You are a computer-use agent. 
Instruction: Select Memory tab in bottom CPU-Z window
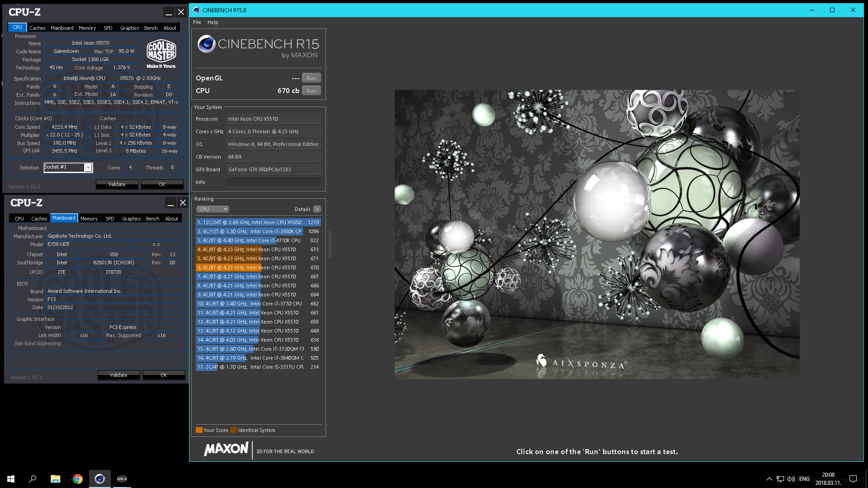pos(89,219)
